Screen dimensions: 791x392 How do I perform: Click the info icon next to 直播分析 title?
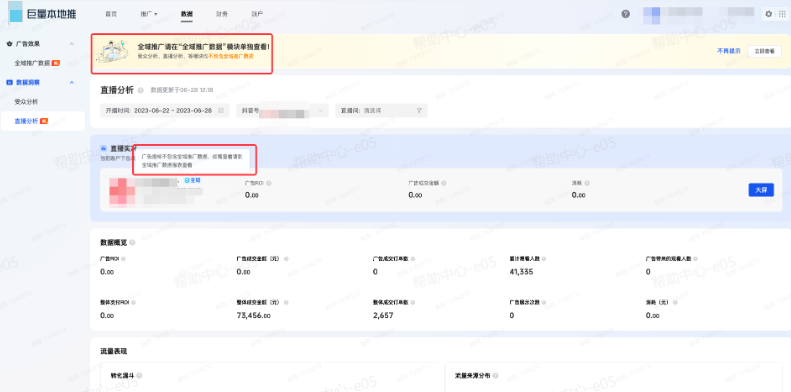click(x=141, y=90)
